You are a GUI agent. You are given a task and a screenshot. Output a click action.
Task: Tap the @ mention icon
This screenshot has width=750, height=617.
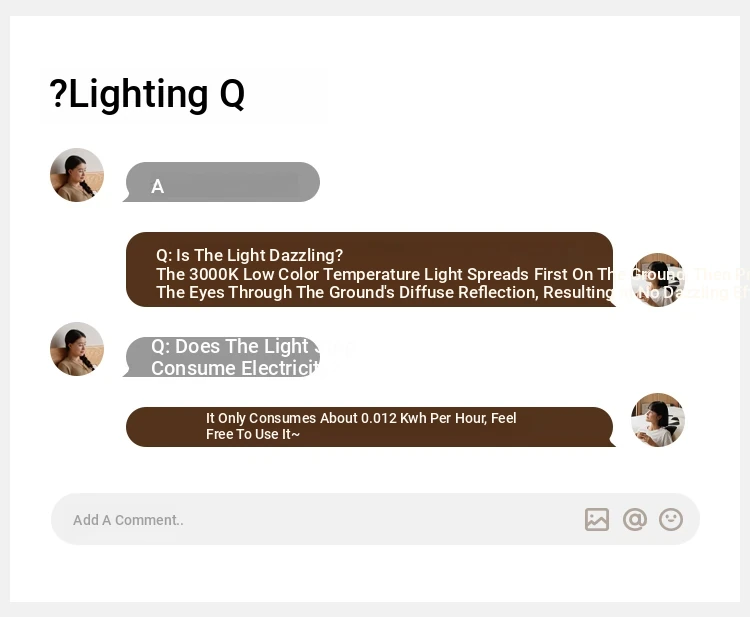(x=635, y=519)
